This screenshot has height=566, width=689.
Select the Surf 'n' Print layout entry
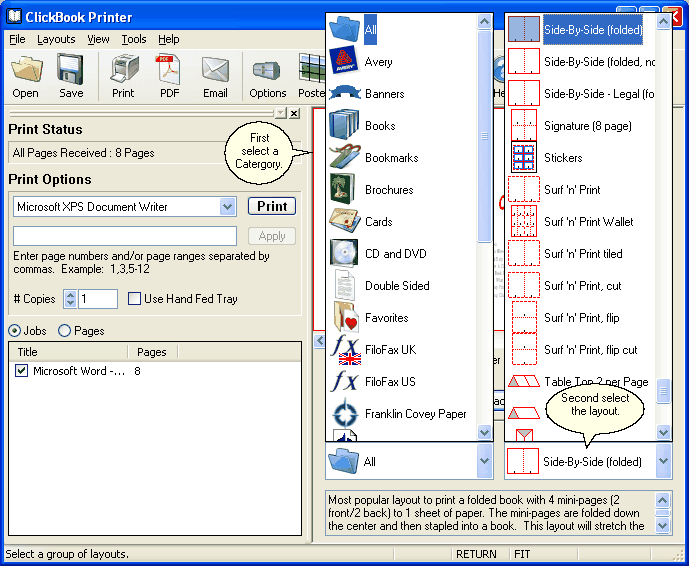[581, 189]
